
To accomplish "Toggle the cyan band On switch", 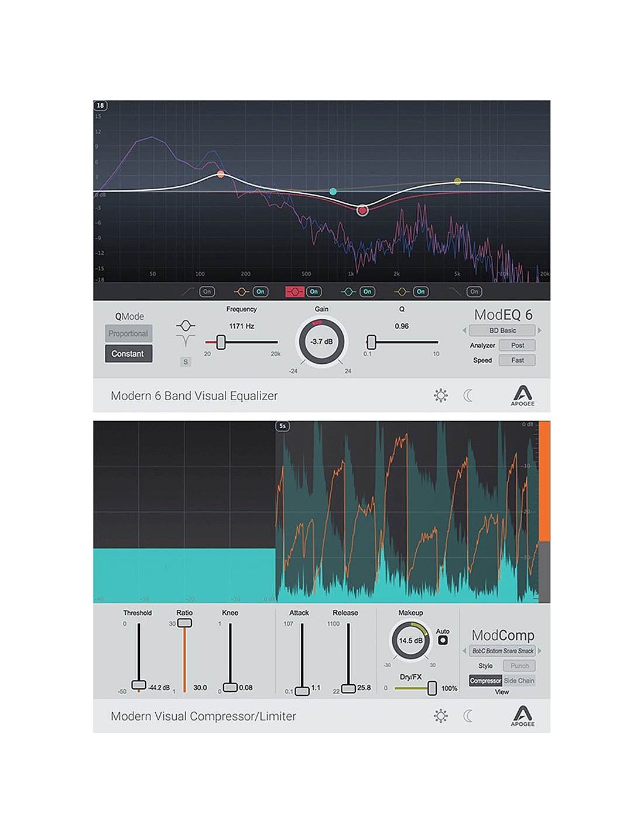I will click(x=367, y=291).
